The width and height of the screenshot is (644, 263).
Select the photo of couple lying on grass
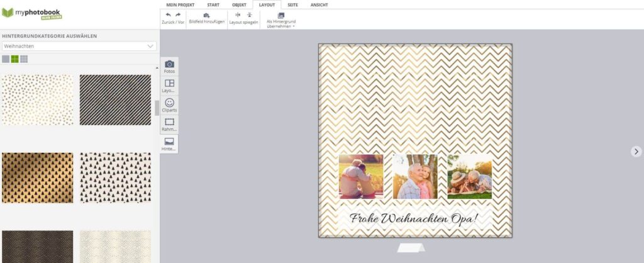click(469, 177)
